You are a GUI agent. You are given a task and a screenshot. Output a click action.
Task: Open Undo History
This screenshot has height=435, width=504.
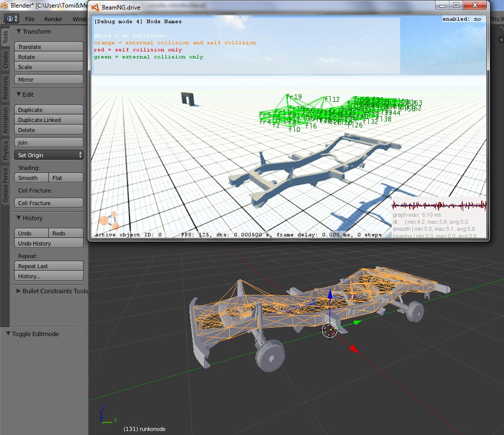click(x=49, y=243)
